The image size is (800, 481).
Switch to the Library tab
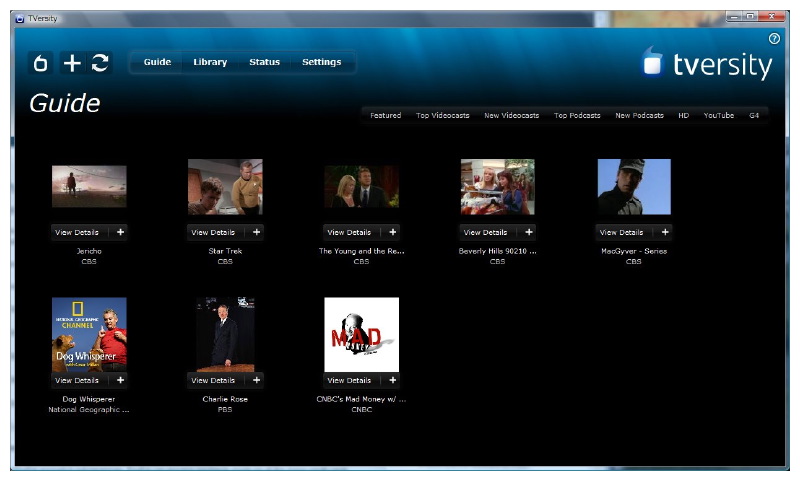point(210,62)
